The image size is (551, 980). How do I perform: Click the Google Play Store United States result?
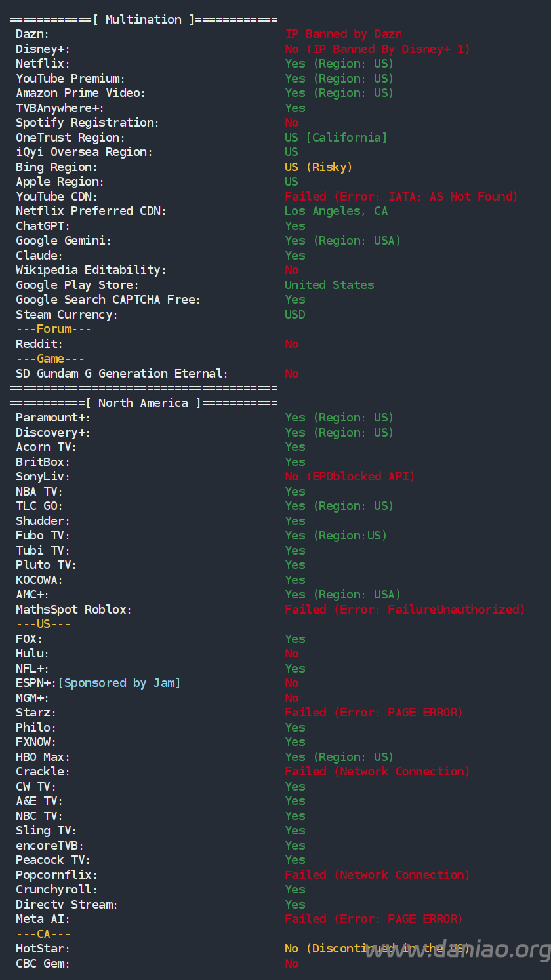pyautogui.click(x=329, y=285)
